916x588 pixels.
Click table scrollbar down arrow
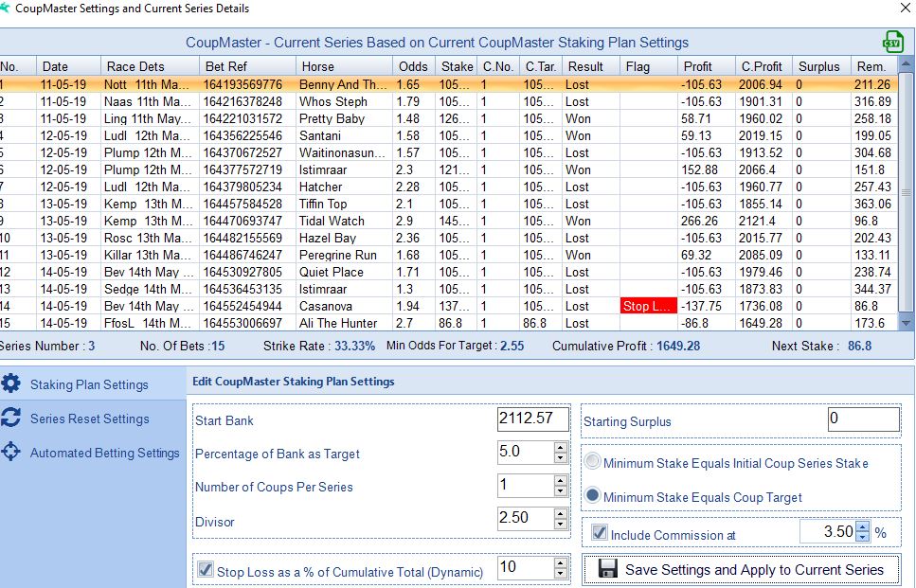coord(907,322)
